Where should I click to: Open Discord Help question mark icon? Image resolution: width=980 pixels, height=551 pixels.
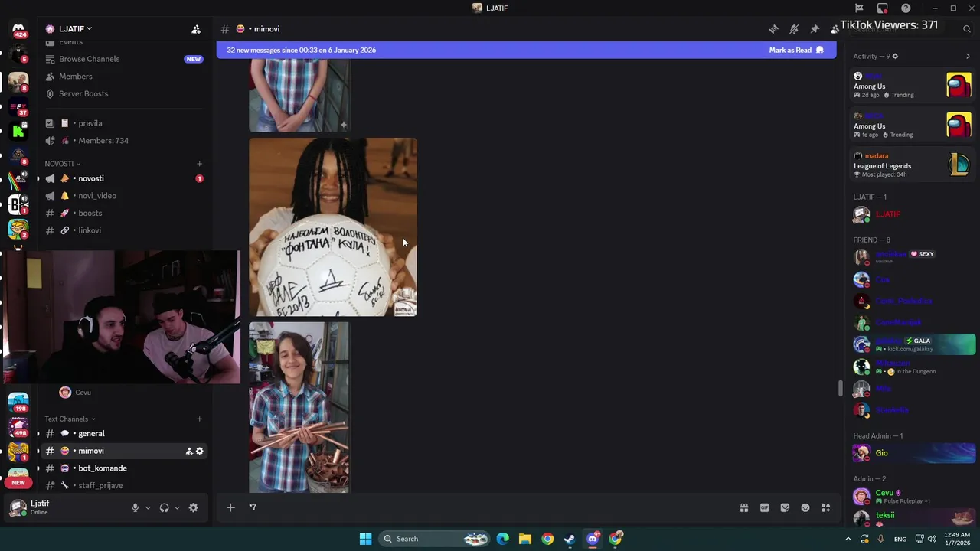coord(906,8)
